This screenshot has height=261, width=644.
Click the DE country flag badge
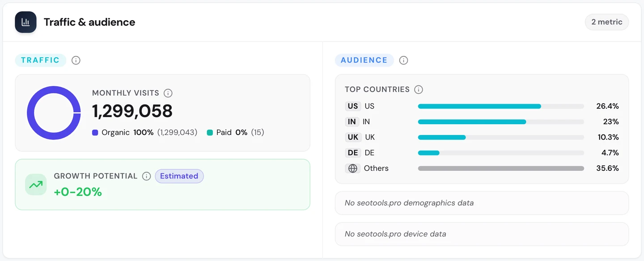coord(353,153)
